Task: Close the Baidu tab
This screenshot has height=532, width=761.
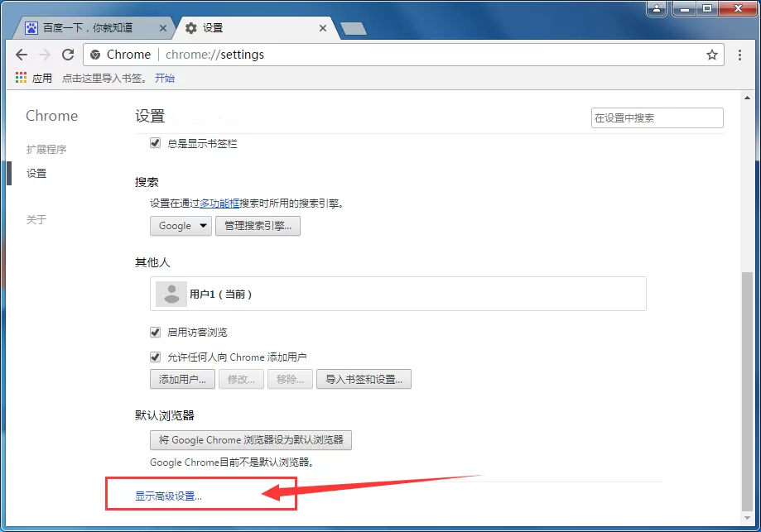Action: pos(163,28)
